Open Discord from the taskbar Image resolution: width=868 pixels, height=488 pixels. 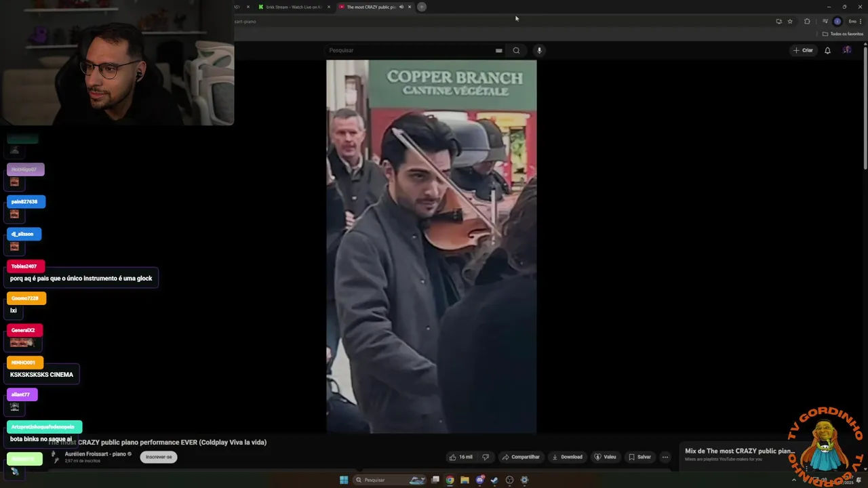pos(479,480)
